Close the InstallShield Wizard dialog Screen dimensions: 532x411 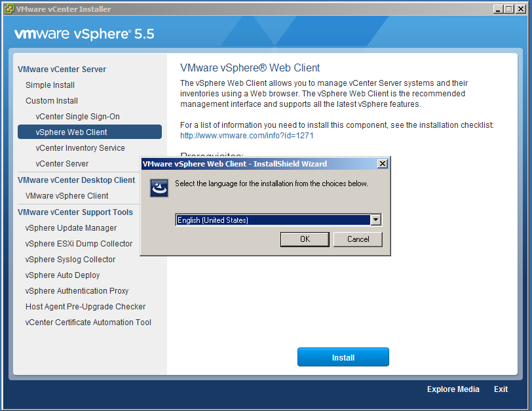[383, 164]
